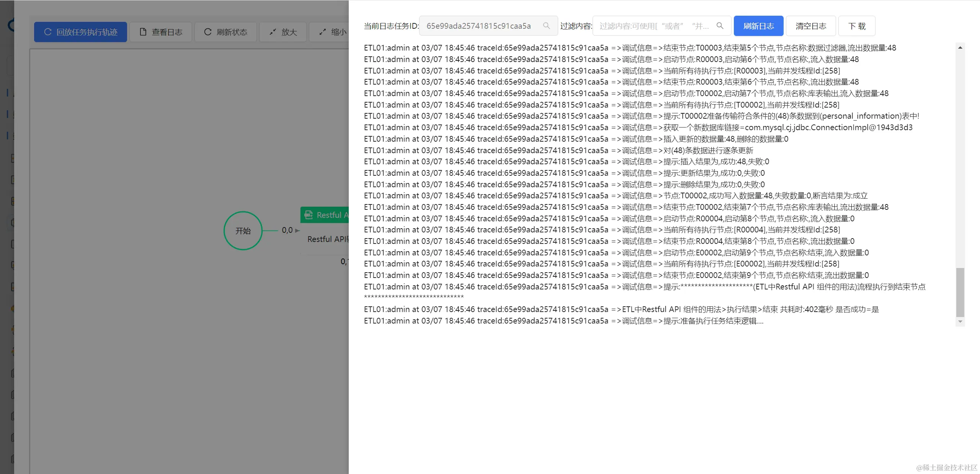980x474 pixels.
Task: Open 查看日志 via its document icon
Action: pos(143,32)
